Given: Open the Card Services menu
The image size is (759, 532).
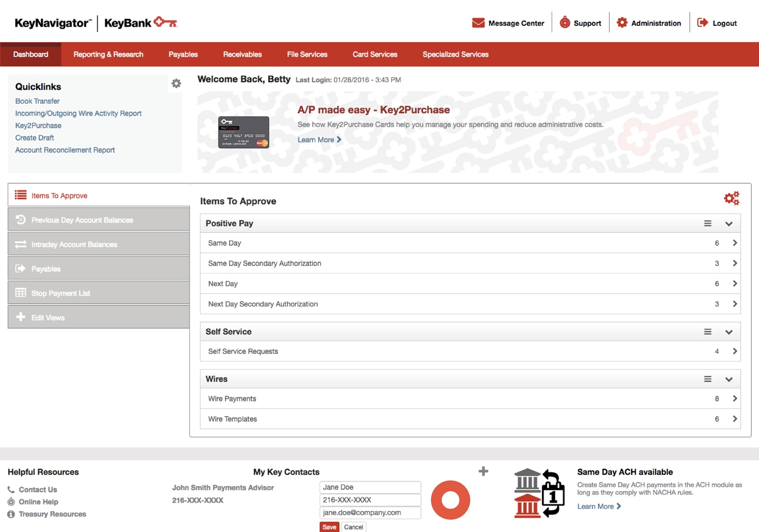Looking at the screenshot, I should coord(375,54).
